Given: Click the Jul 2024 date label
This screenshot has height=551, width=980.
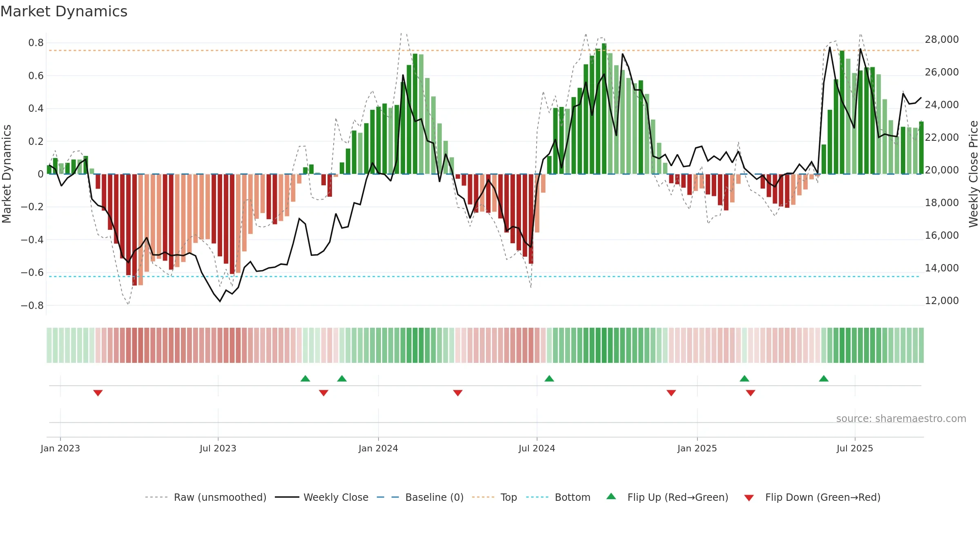Looking at the screenshot, I should (537, 448).
